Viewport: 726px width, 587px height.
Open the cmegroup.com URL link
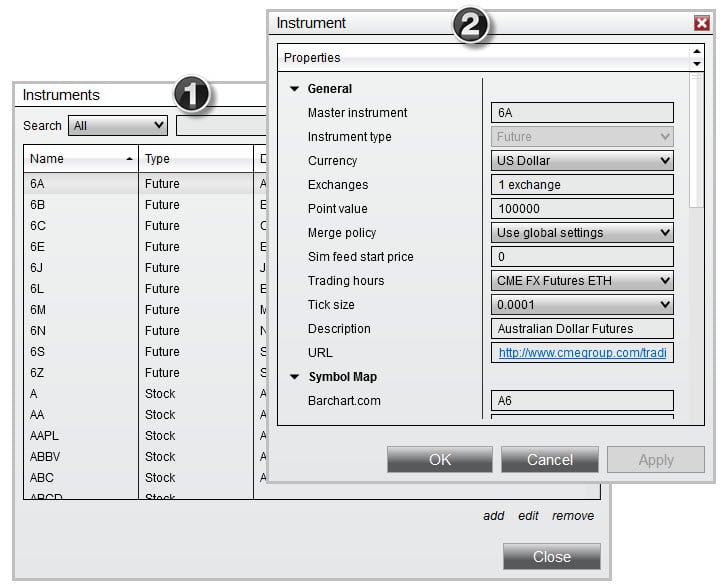tap(582, 353)
